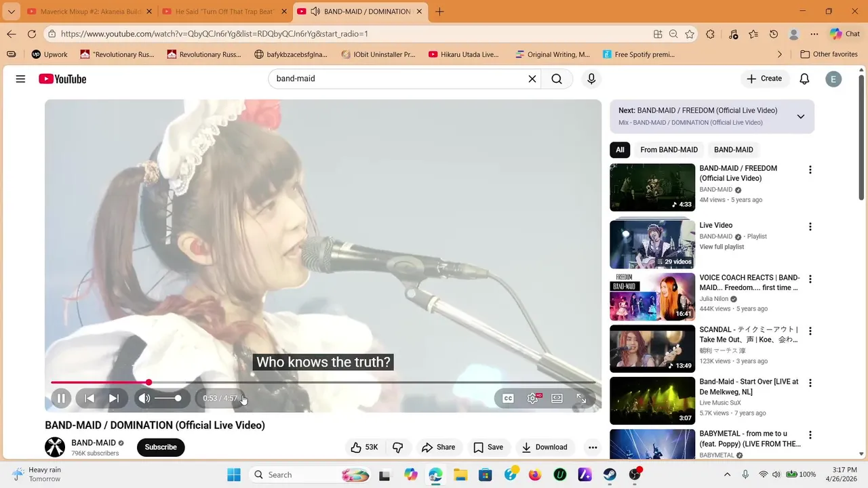Start voice search with microphone icon
This screenshot has height=488, width=868.
pyautogui.click(x=591, y=79)
